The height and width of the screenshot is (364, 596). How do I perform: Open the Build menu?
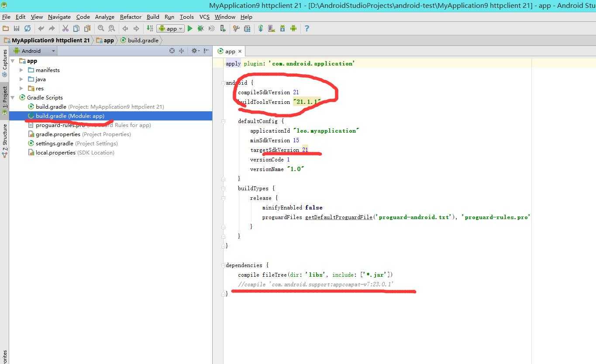153,17
